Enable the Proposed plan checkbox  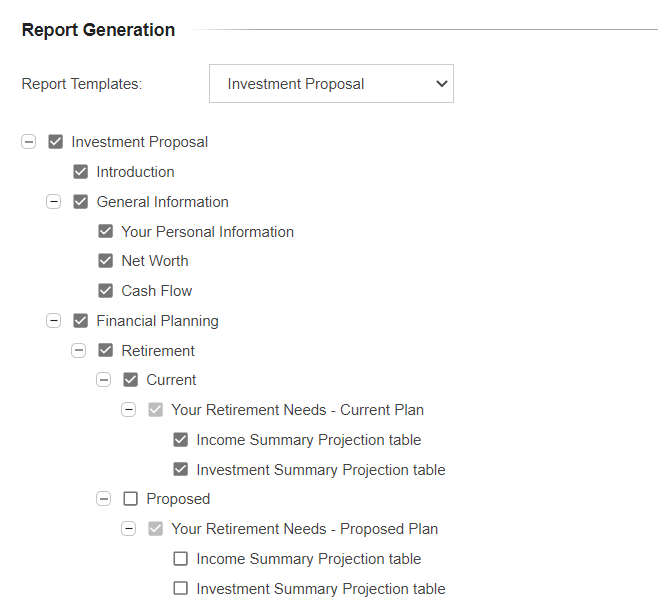(x=131, y=499)
